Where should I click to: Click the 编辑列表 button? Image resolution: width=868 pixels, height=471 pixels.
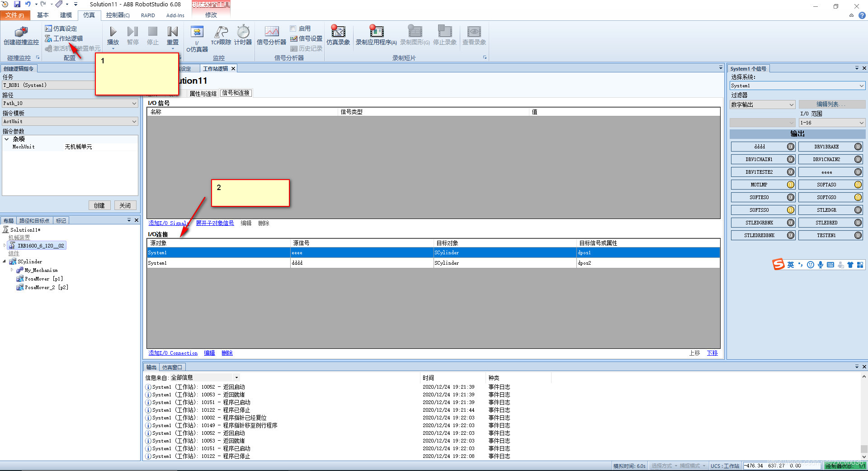point(832,105)
